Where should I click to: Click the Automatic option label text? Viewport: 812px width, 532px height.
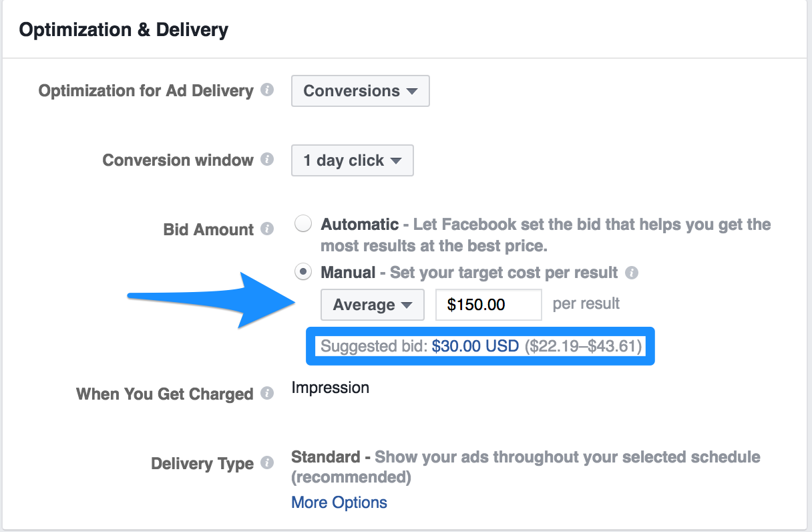[x=360, y=225]
